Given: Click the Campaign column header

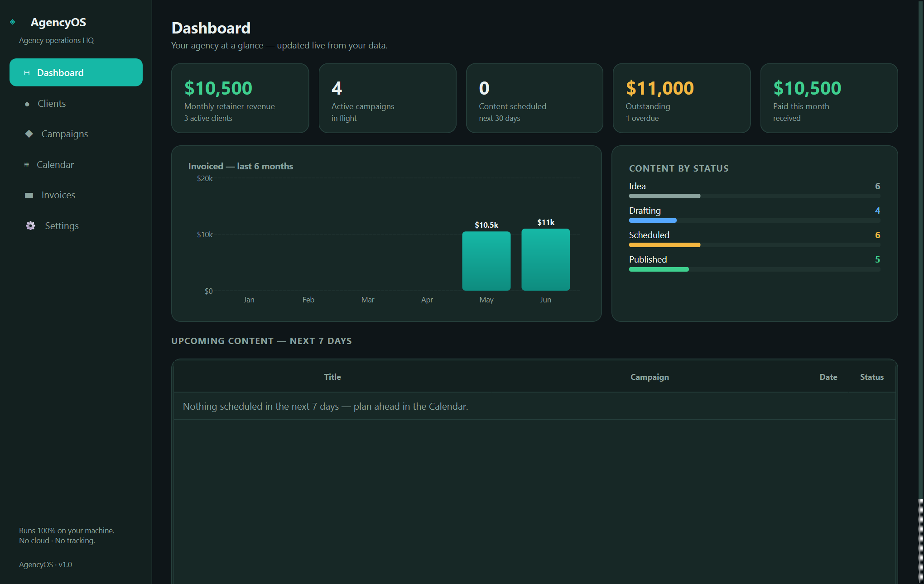Looking at the screenshot, I should click(650, 377).
